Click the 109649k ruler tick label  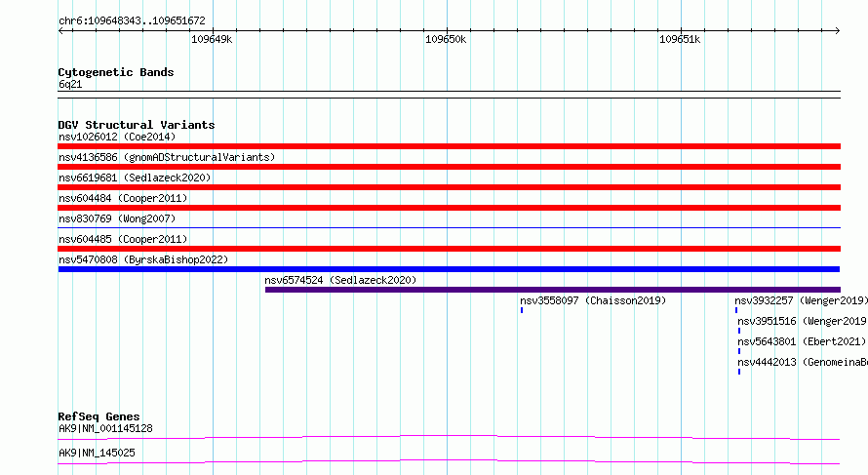[212, 40]
